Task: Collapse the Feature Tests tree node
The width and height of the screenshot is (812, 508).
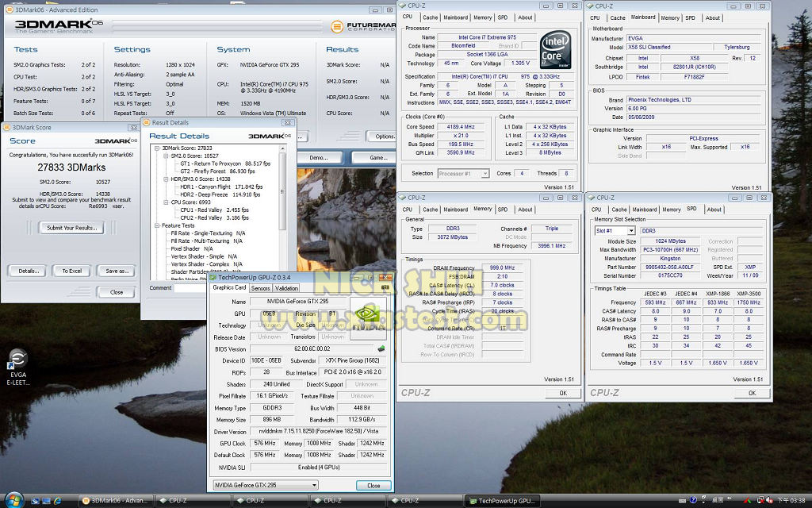Action: pos(156,225)
